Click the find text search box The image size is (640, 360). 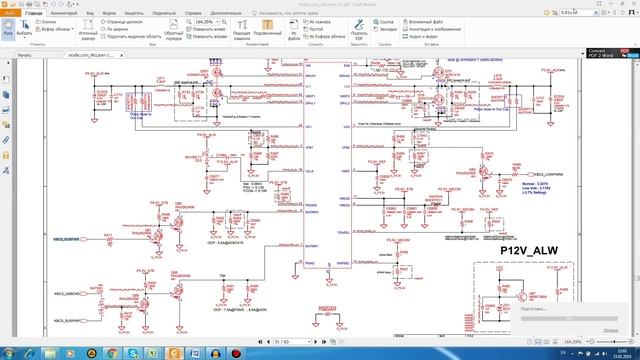click(576, 13)
